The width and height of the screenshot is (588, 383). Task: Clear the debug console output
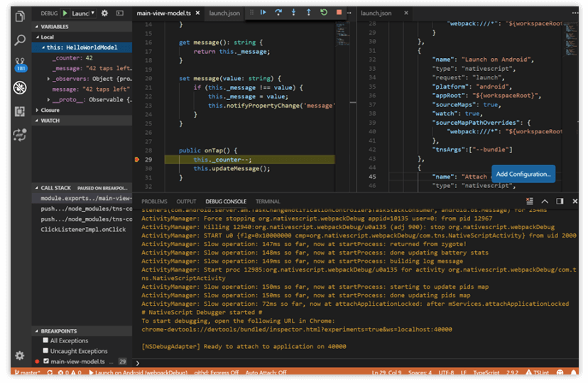point(530,201)
